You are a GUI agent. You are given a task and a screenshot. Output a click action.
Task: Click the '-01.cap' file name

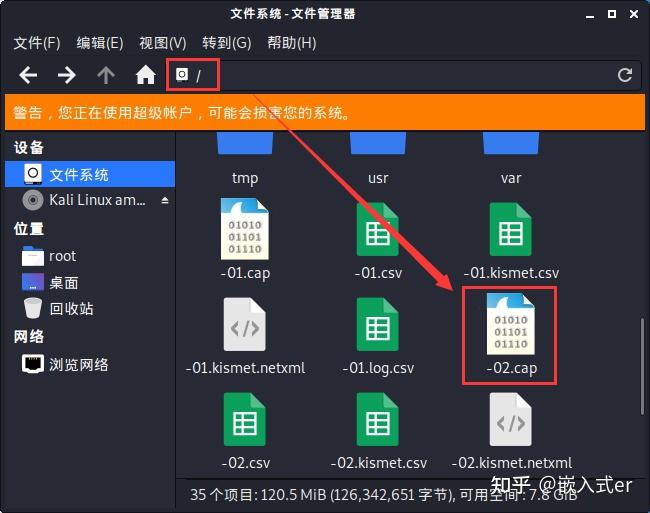coord(245,273)
